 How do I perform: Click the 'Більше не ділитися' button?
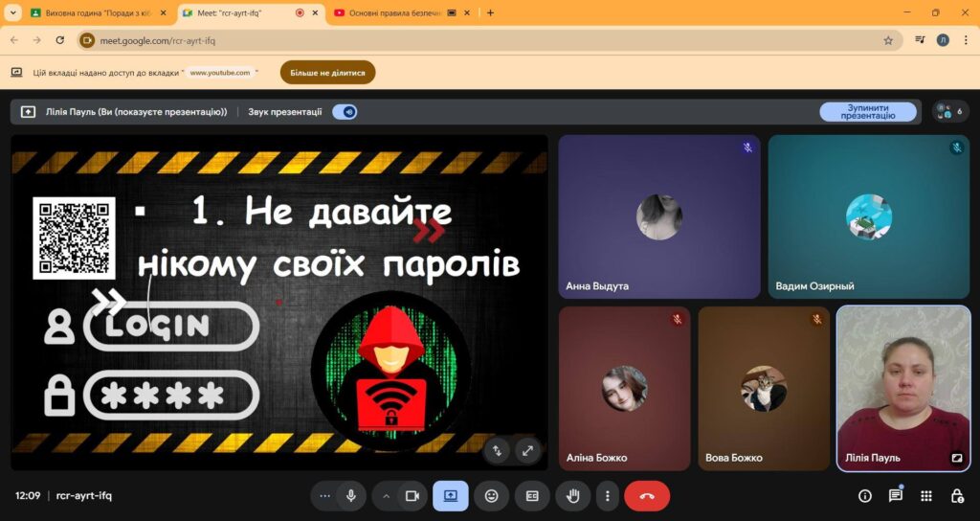[327, 73]
